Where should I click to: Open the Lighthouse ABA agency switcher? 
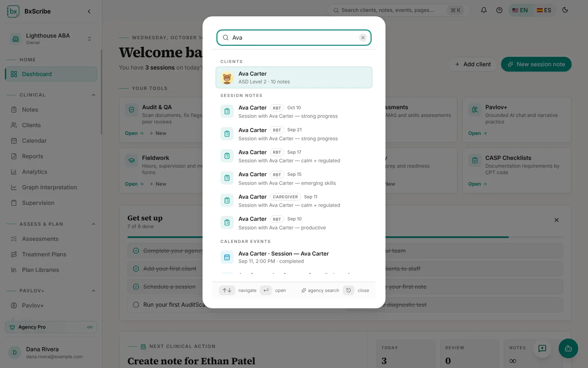coord(51,39)
